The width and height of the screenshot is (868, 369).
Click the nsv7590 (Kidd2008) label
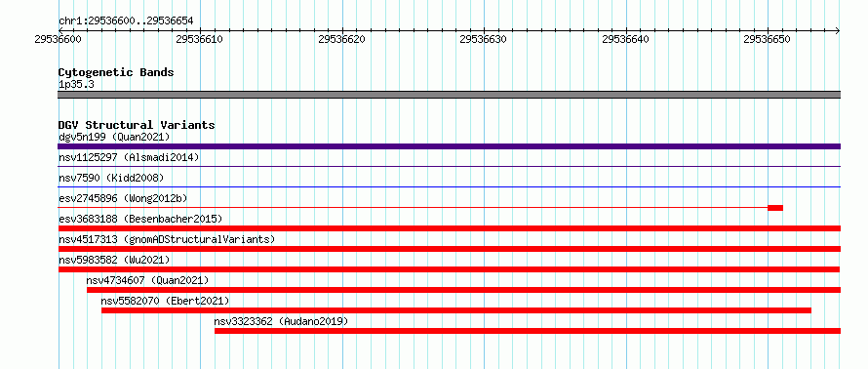[x=111, y=178]
